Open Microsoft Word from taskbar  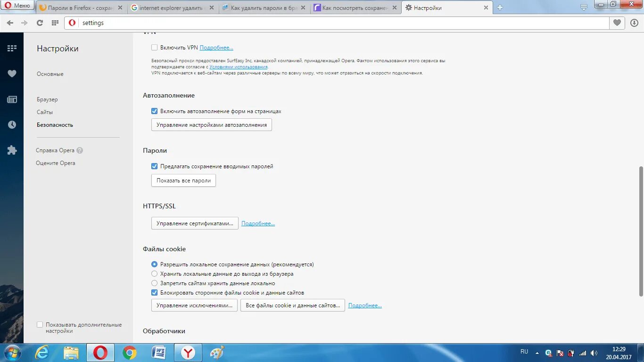click(159, 353)
